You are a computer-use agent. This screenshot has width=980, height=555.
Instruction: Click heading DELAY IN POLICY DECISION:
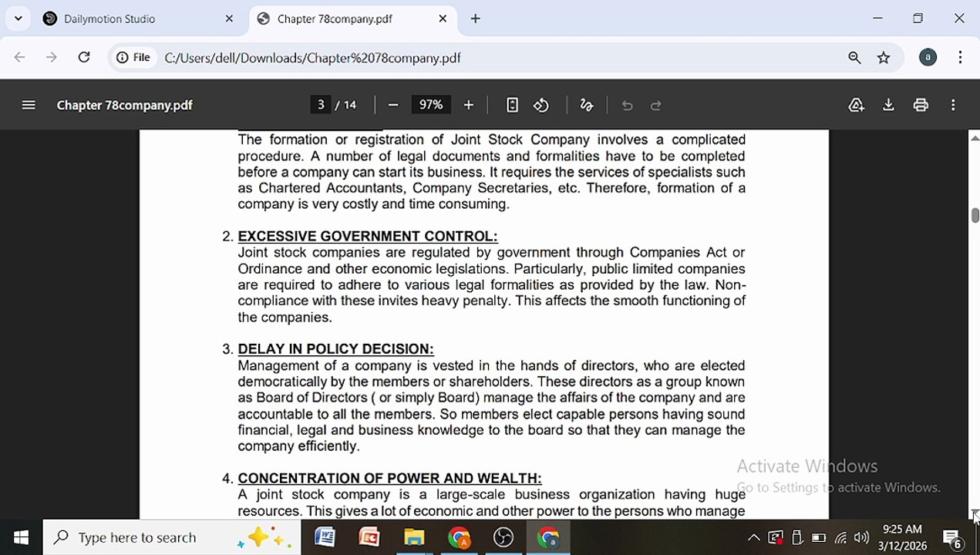(335, 348)
